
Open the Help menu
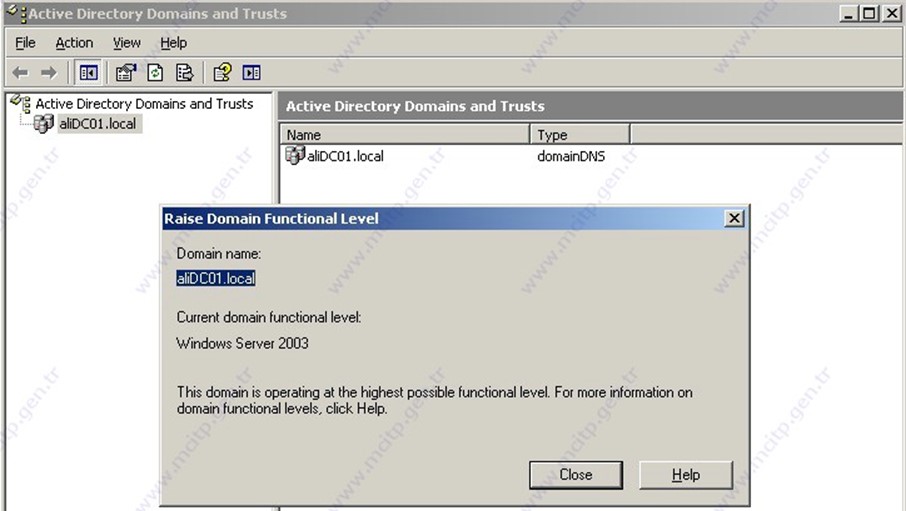tap(173, 43)
